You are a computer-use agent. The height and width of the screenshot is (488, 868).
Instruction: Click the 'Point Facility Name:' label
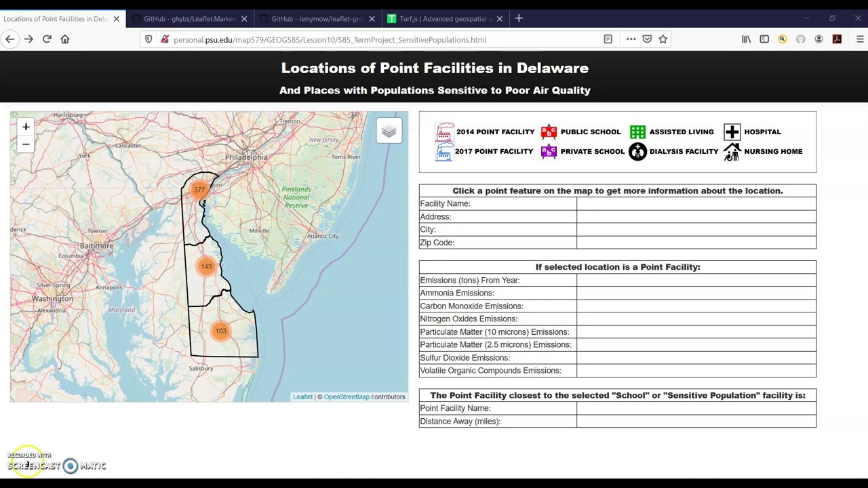pyautogui.click(x=455, y=408)
